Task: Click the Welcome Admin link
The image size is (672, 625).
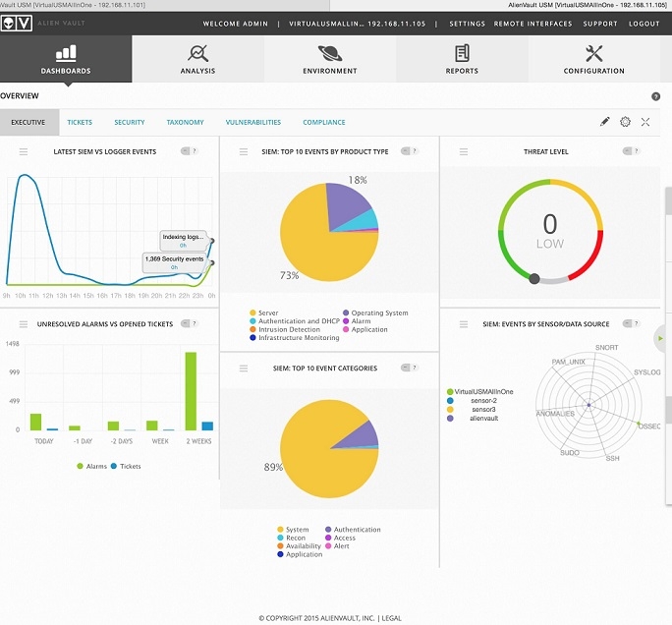Action: tap(235, 24)
